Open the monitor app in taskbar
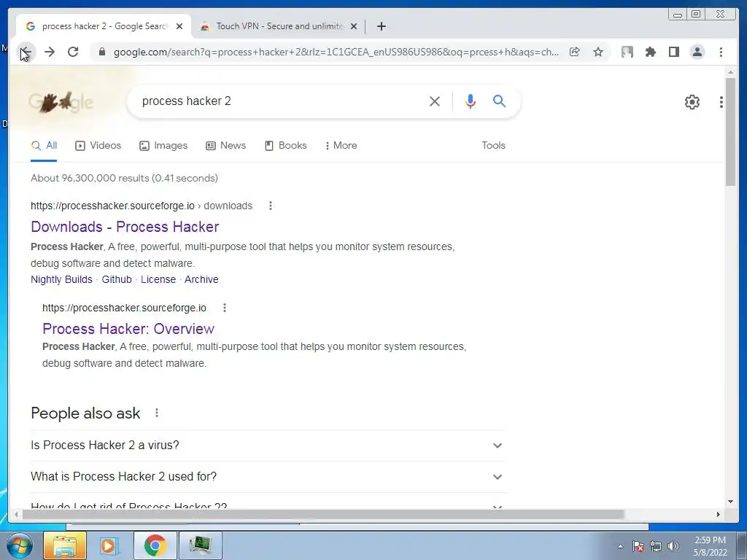747x560 pixels. (x=200, y=545)
